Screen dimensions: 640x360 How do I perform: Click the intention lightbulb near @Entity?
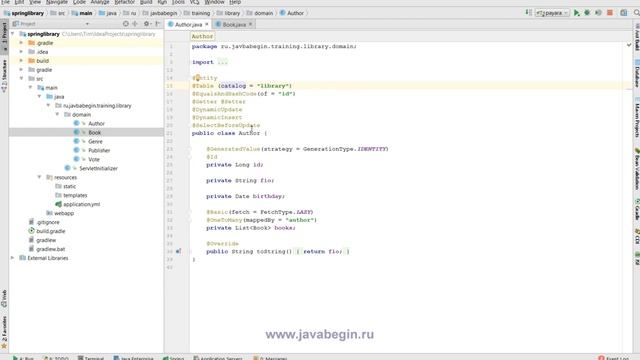197,78
